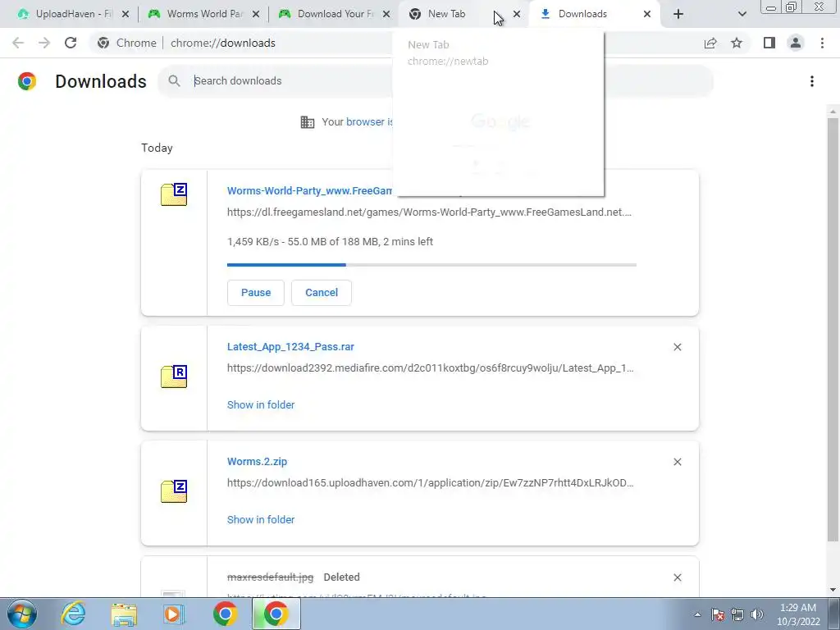Open the taskbar clock and date
This screenshot has height=630, width=840.
(x=798, y=614)
